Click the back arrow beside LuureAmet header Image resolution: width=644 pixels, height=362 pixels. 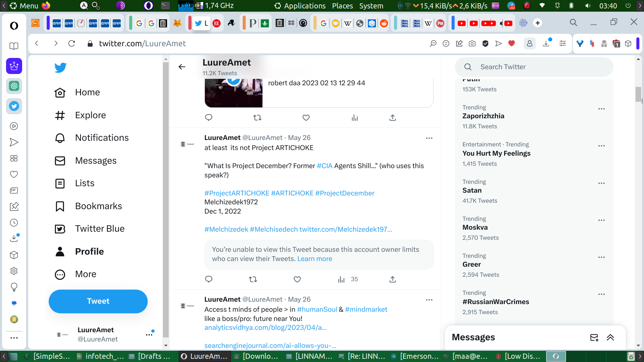[182, 67]
